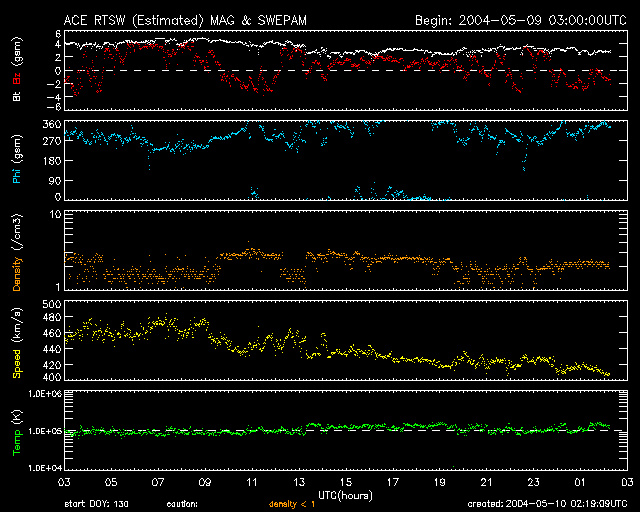Select the 01 hour tick label
Screen dimensions: 640x512
pos(581,482)
